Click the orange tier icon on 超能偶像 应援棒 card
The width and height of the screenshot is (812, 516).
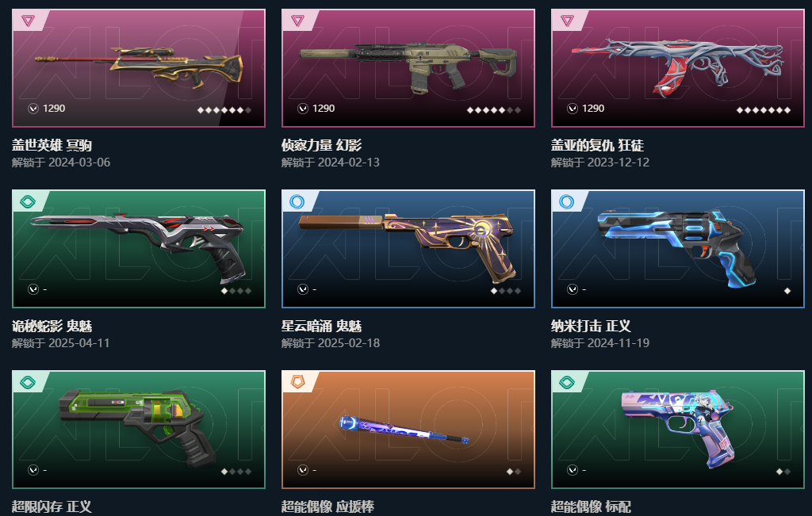(x=298, y=382)
